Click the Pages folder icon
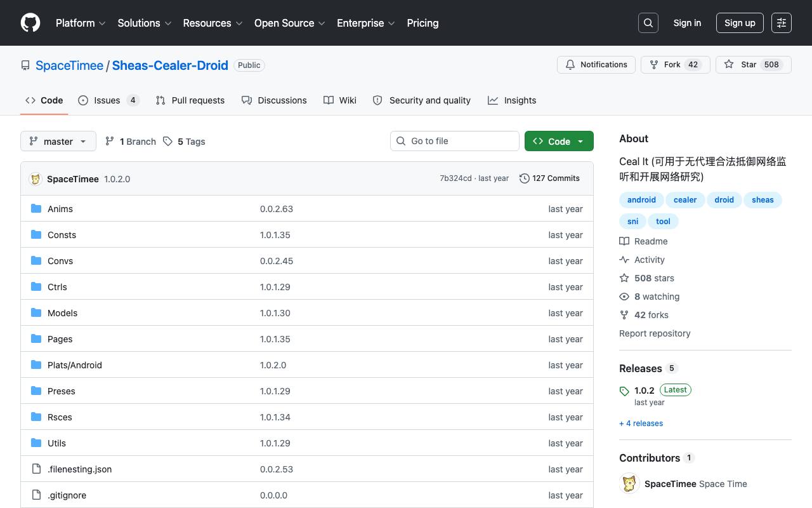812x508 pixels. click(x=36, y=338)
